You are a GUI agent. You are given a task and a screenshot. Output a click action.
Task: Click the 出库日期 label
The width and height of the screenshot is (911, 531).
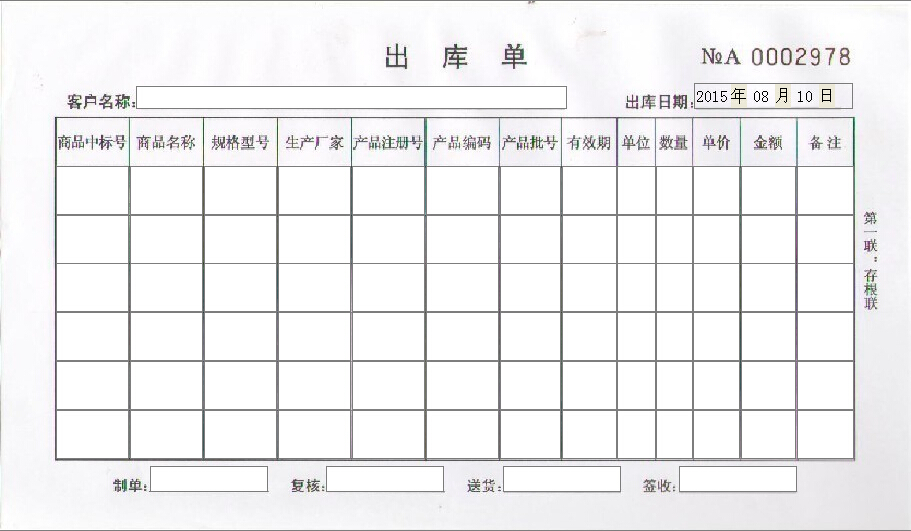[658, 102]
